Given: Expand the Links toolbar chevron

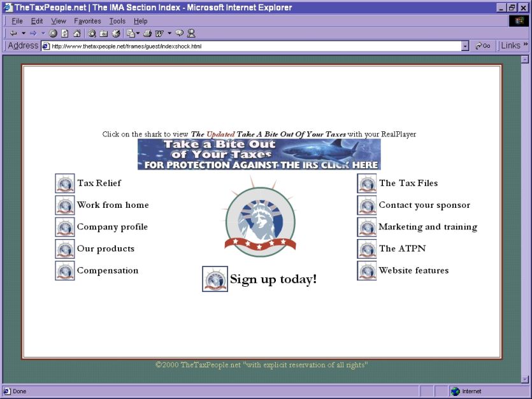Looking at the screenshot, I should click(x=526, y=45).
